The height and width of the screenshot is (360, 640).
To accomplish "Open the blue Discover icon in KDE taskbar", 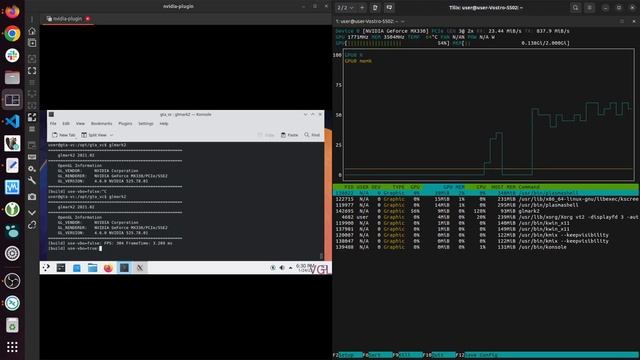I will 77,268.
